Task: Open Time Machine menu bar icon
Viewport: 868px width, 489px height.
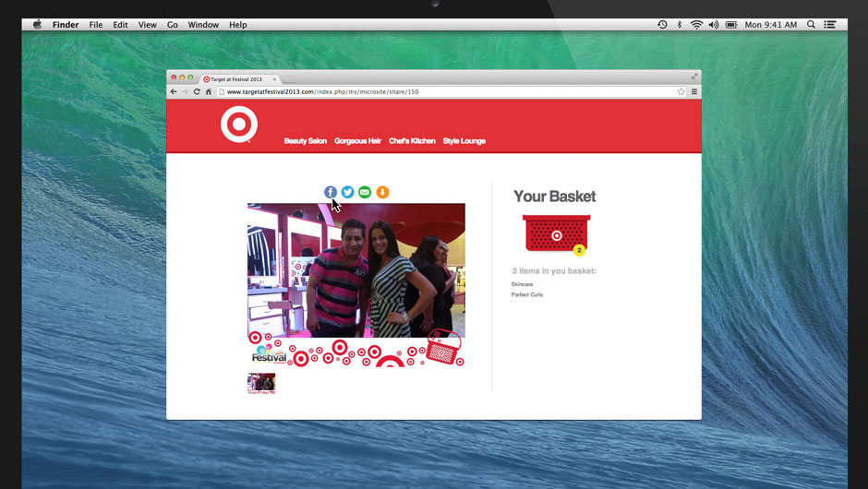Action: click(x=662, y=24)
